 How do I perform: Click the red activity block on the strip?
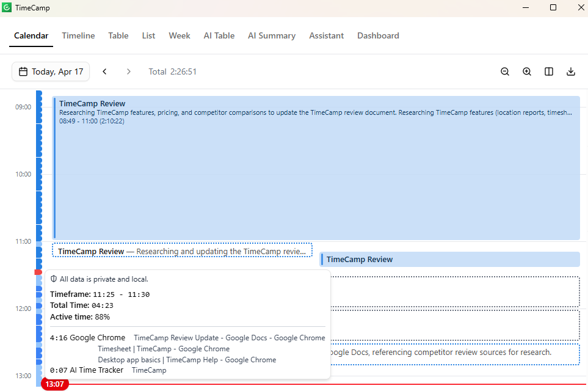click(38, 272)
